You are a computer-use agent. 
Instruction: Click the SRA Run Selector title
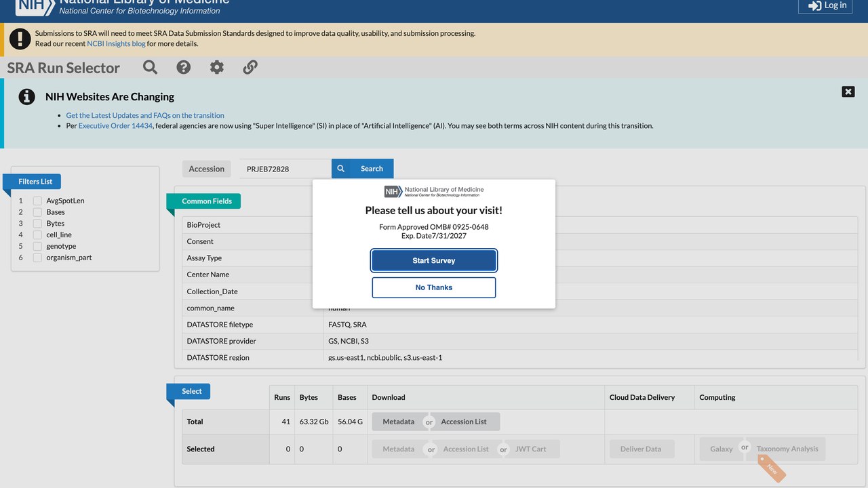click(x=64, y=68)
